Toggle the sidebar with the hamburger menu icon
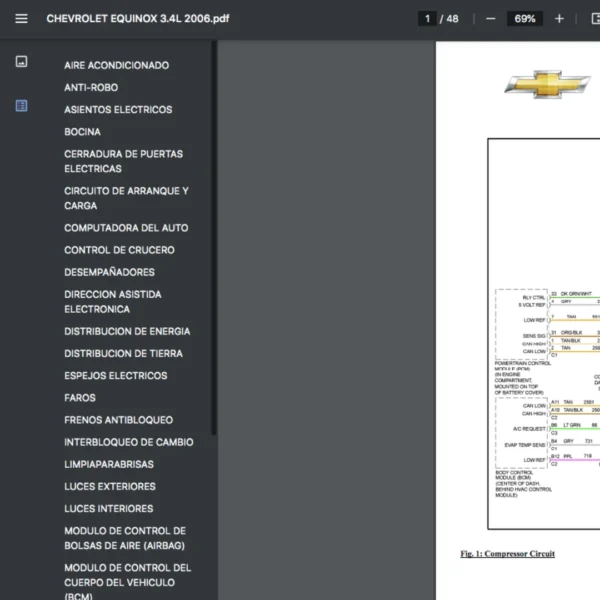Screen dimensions: 600x600 tap(21, 18)
